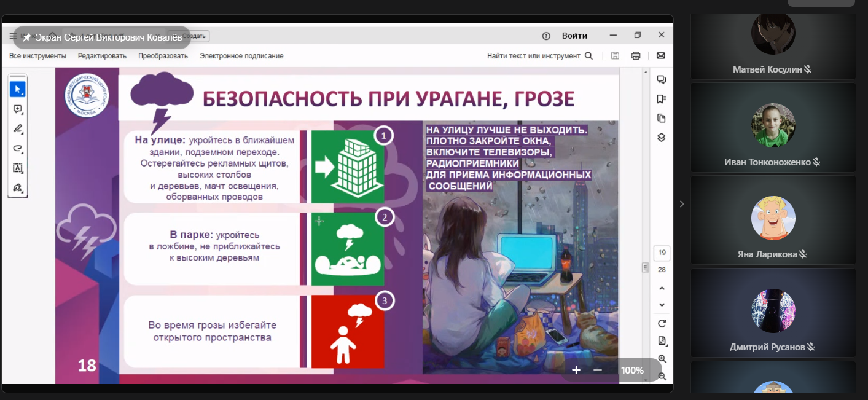Increase zoom with the overlay plus button

pos(576,370)
